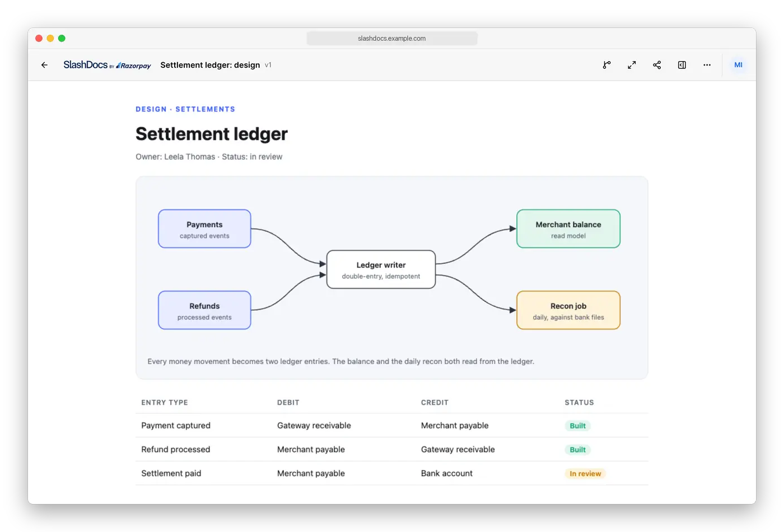The width and height of the screenshot is (784, 532).
Task: Close the window with red button
Action: click(39, 38)
